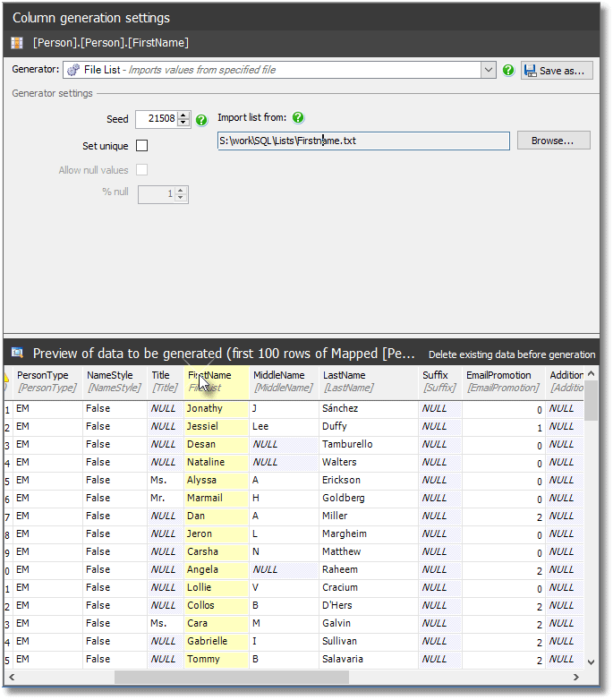Click the first name cell 'Marmail'

tap(217, 498)
